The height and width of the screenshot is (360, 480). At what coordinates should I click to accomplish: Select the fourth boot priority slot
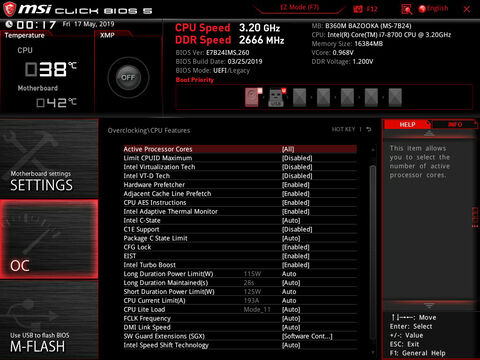323,97
